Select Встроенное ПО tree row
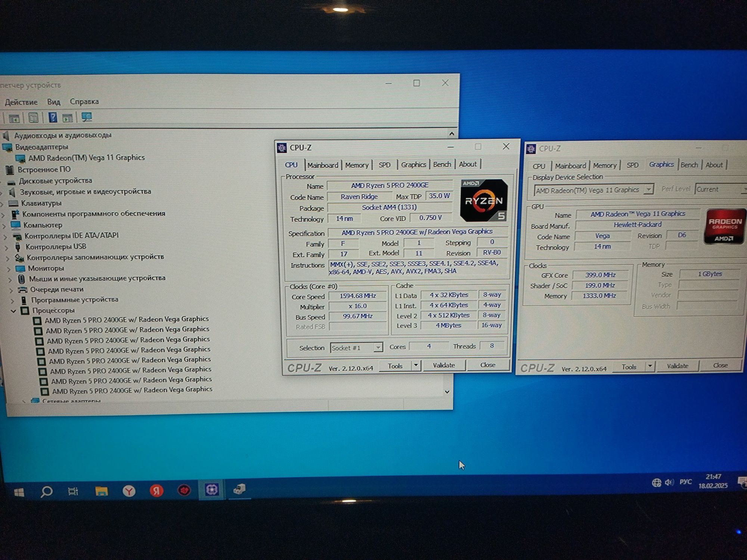Screen dimensions: 747x560 [x=44, y=170]
